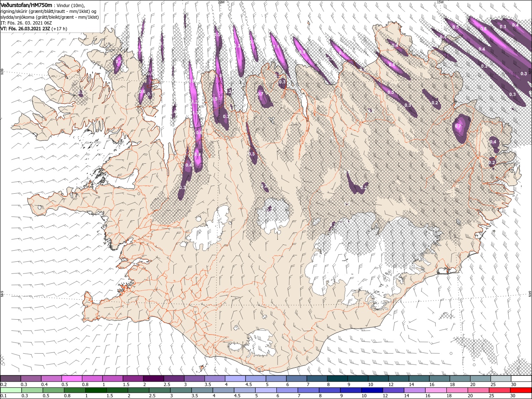Click the 'rigning/skúrir' legend description line

point(48,11)
